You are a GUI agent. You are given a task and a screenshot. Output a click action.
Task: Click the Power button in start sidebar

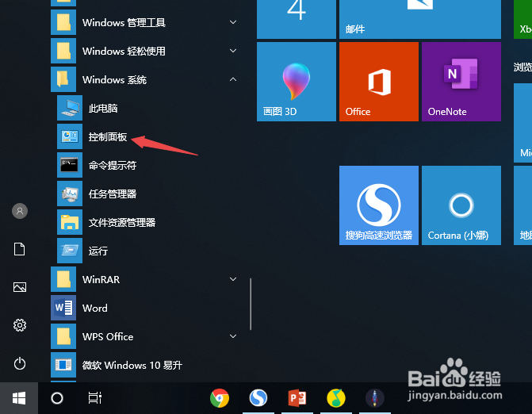coord(20,363)
